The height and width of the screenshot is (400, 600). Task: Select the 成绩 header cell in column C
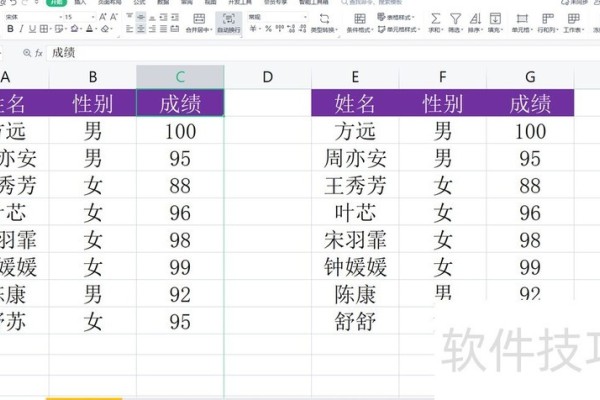coord(180,103)
